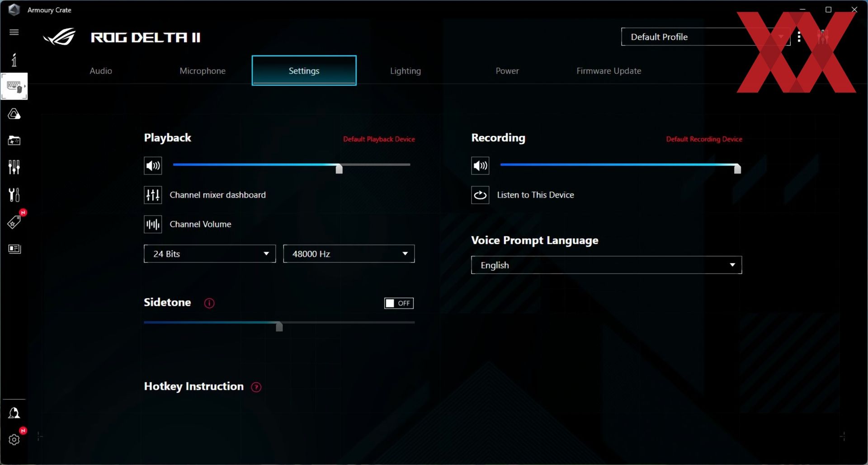Open Game Library folder icon in sidebar
The width and height of the screenshot is (868, 465).
(14, 141)
